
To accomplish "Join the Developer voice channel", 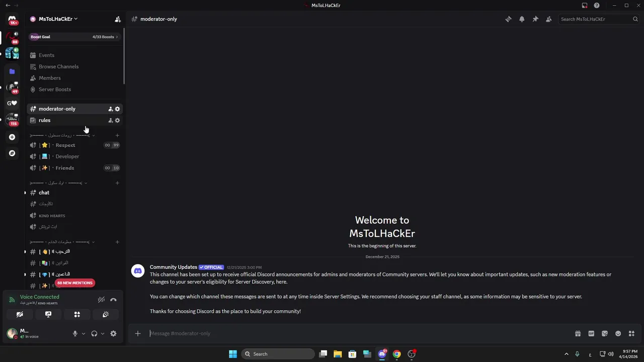I will 74,156.
